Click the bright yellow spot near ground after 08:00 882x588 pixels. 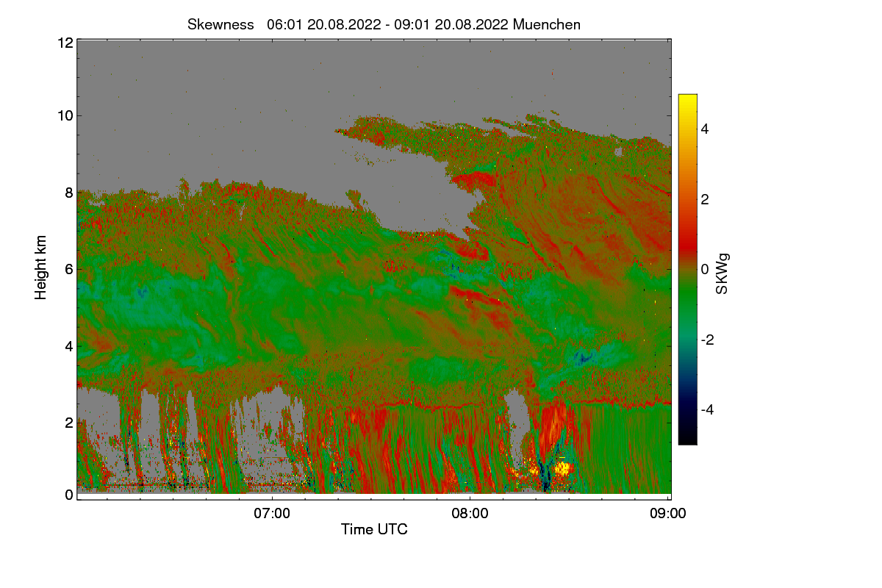(x=564, y=468)
